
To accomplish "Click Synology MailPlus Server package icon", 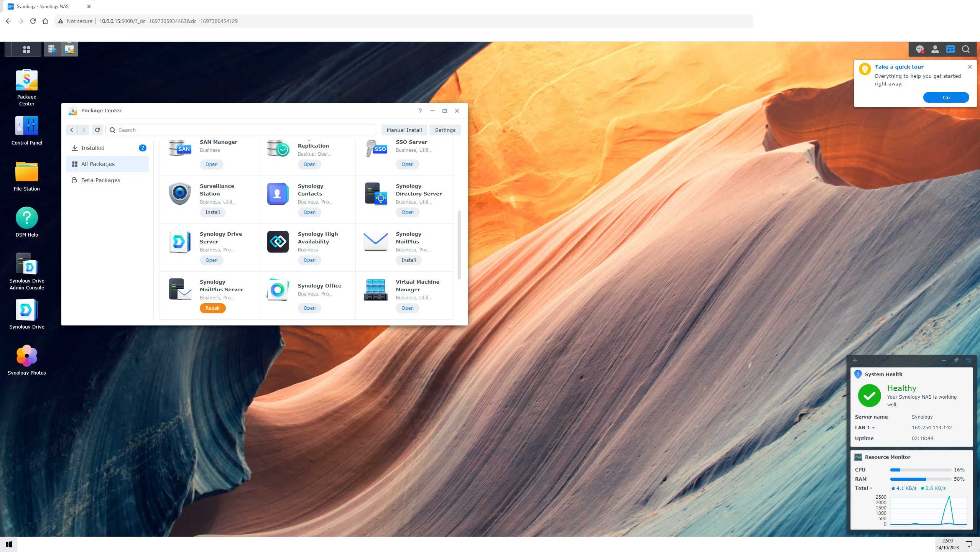I will coord(180,290).
